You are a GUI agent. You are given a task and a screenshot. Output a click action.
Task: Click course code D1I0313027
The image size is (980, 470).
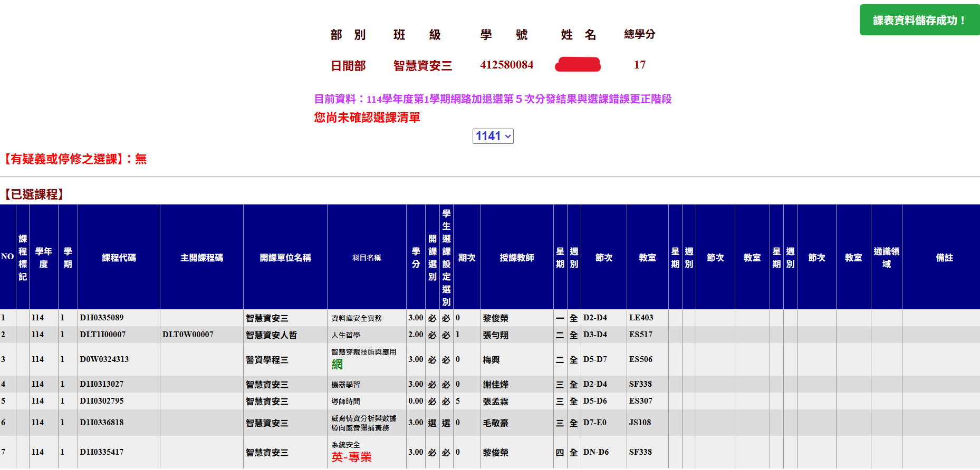[x=102, y=384]
